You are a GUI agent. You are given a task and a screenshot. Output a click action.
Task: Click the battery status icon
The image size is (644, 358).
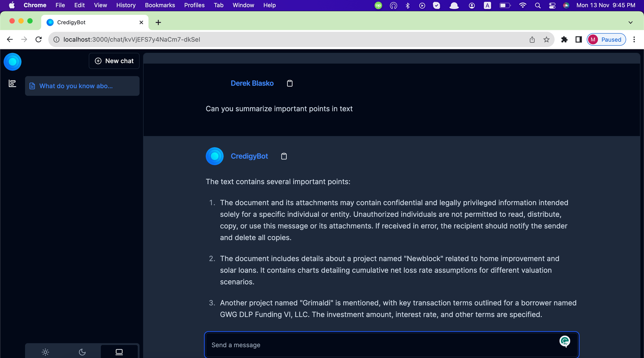tap(505, 5)
